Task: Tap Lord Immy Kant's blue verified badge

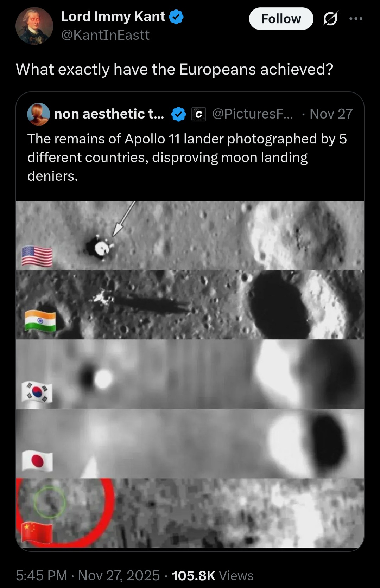Action: 176,17
